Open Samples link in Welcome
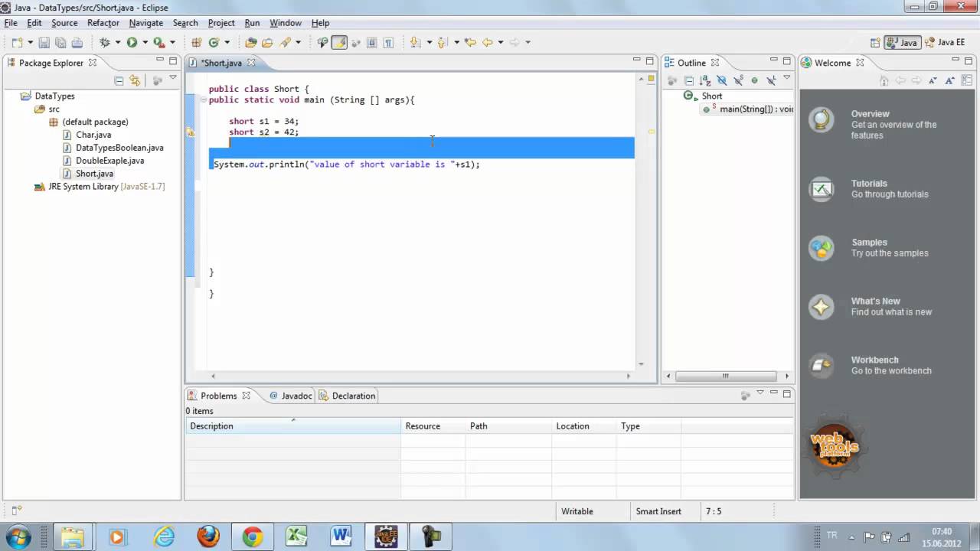The height and width of the screenshot is (551, 980). [x=869, y=243]
